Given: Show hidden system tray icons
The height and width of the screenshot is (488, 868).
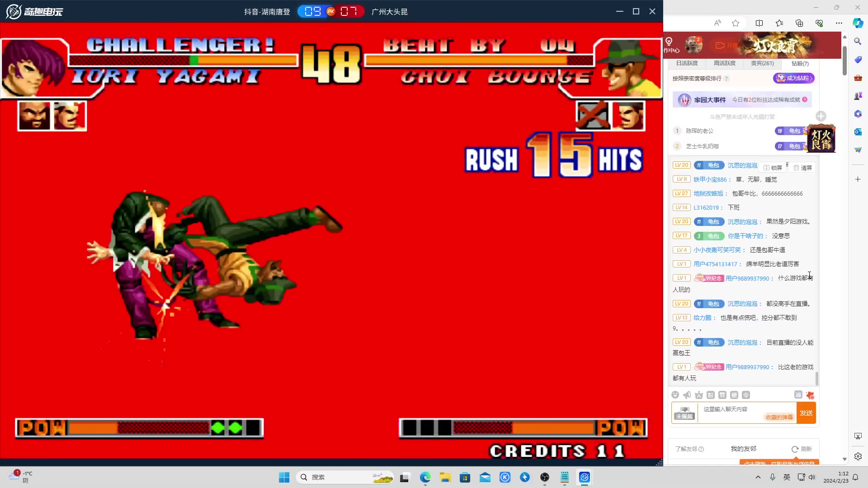Looking at the screenshot, I should [758, 477].
